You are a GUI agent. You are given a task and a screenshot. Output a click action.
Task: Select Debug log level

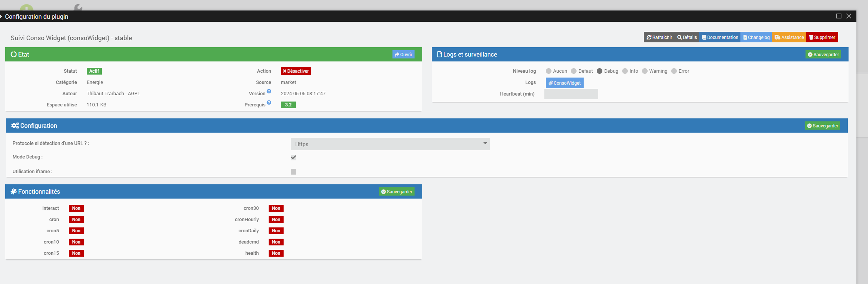(599, 71)
